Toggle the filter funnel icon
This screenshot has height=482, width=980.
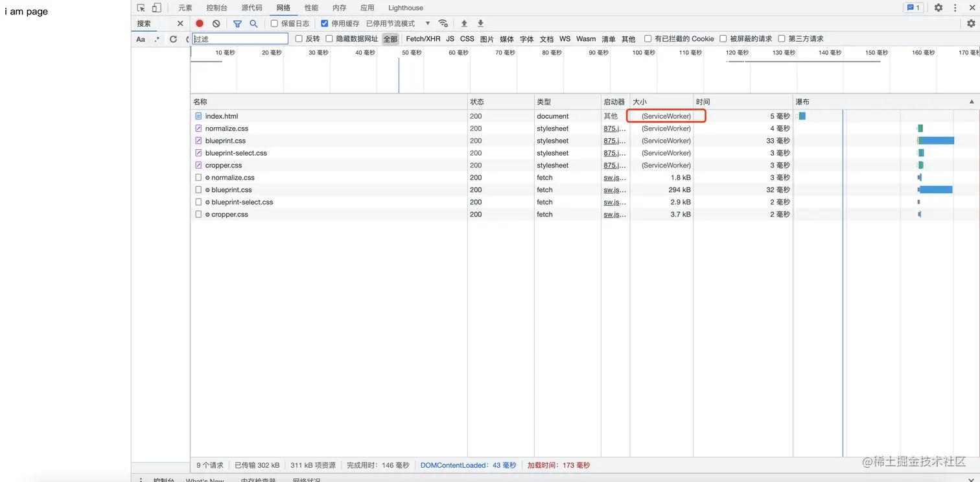[237, 23]
